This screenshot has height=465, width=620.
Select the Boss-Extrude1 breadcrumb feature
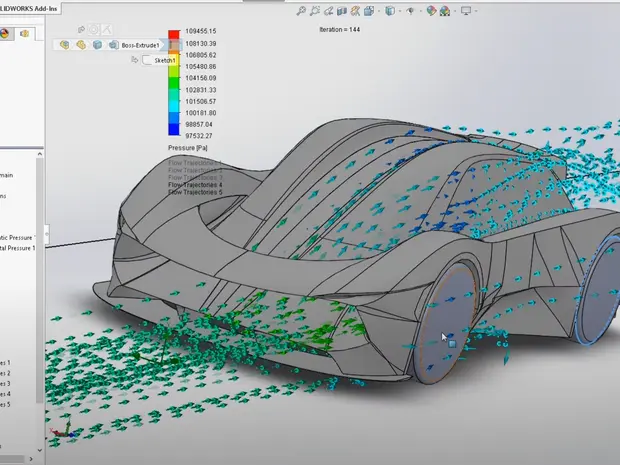(x=135, y=45)
